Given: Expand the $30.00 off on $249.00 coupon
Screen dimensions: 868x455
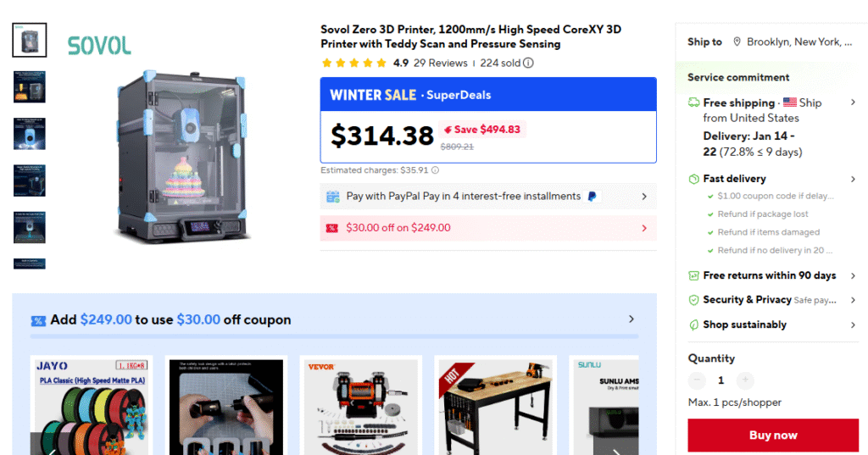Looking at the screenshot, I should coord(644,228).
